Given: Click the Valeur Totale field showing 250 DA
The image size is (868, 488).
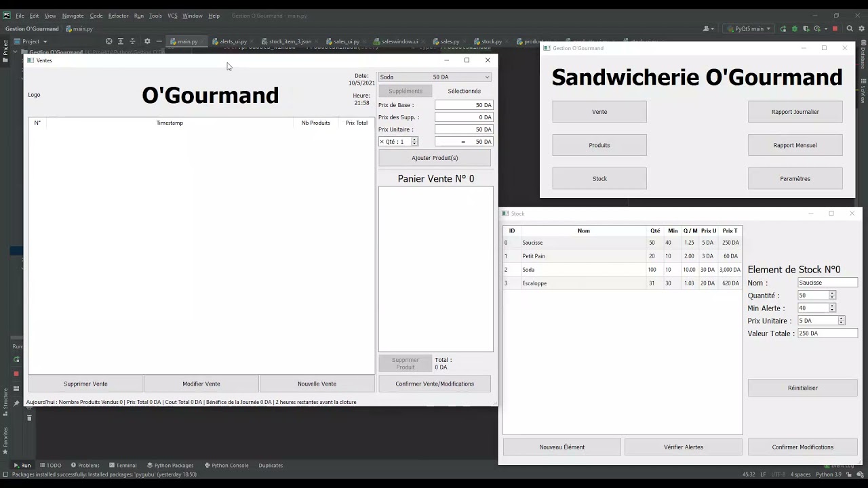Looking at the screenshot, I should pos(827,333).
